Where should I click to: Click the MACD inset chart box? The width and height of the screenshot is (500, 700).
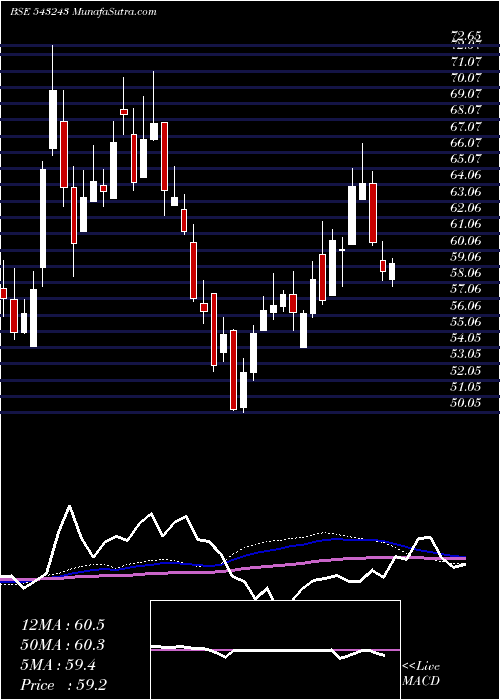pos(275,650)
